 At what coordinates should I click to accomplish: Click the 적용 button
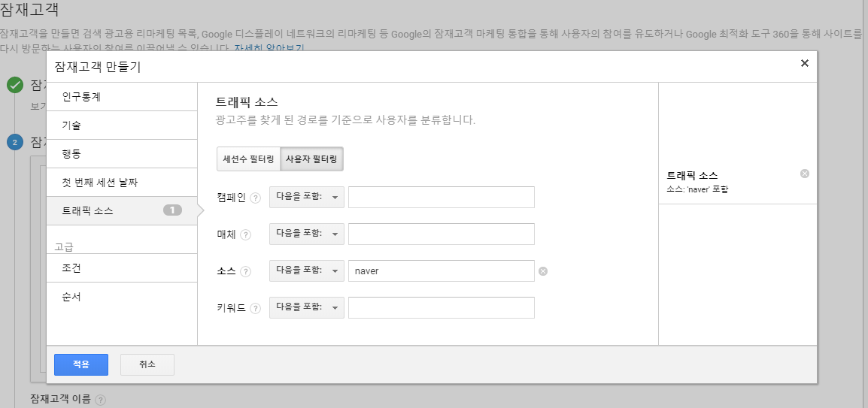coord(80,365)
